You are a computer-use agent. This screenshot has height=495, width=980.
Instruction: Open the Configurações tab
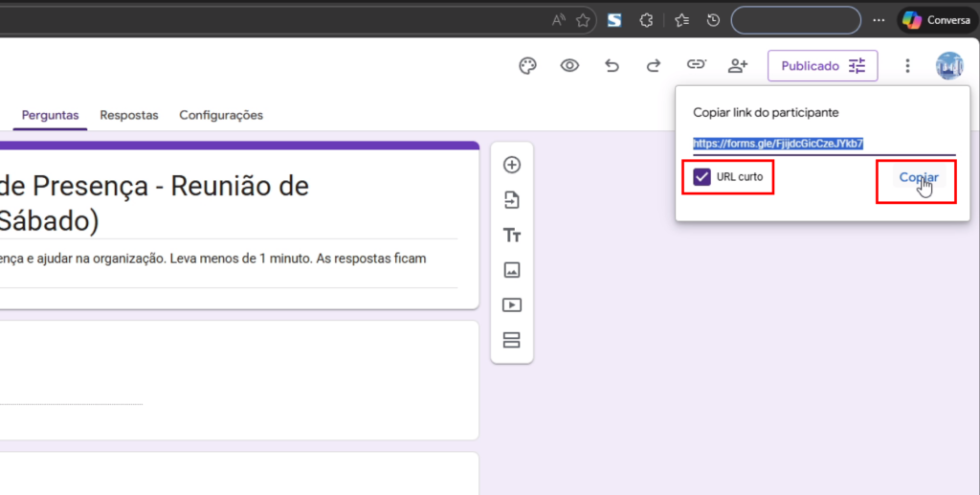click(x=221, y=115)
